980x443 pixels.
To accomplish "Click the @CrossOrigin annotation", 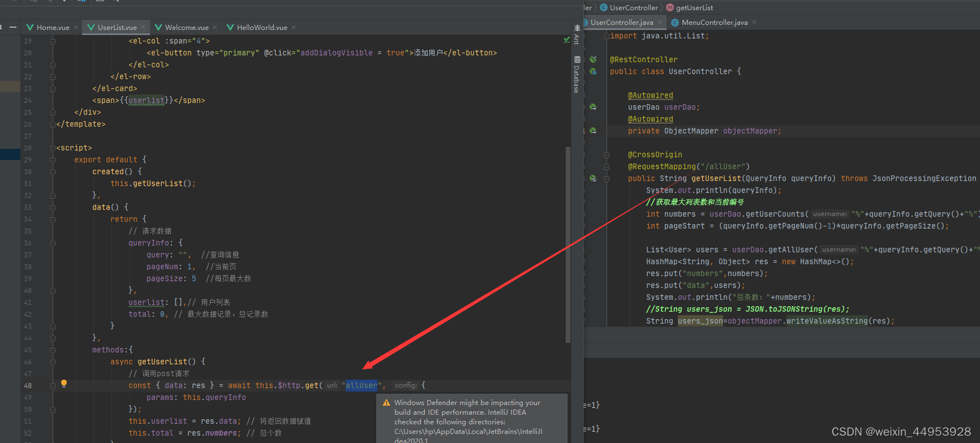I will pos(655,154).
